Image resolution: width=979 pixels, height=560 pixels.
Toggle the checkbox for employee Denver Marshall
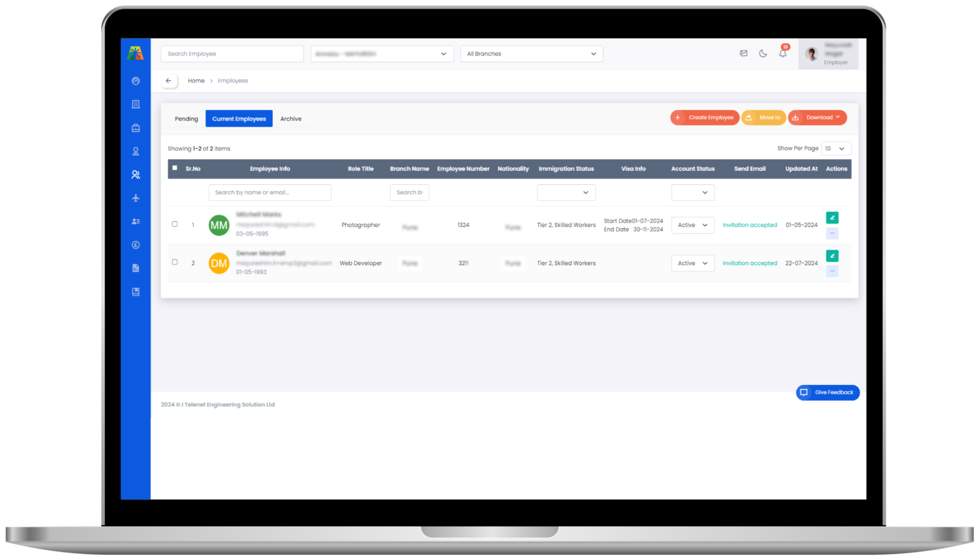click(174, 263)
